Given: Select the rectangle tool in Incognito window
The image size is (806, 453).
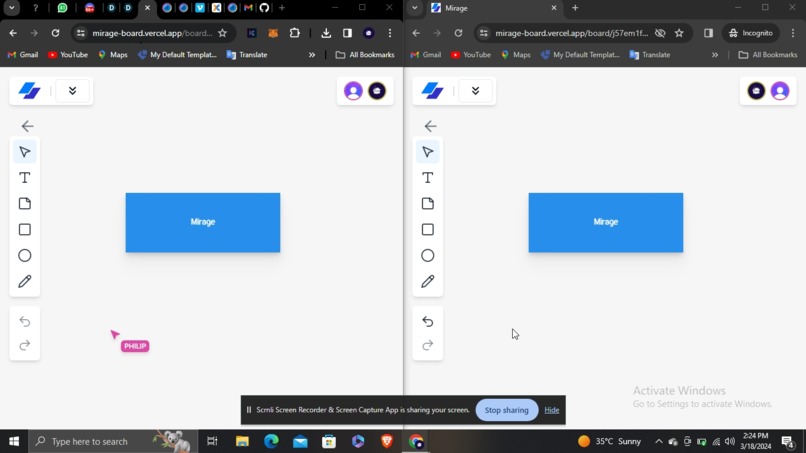Looking at the screenshot, I should pyautogui.click(x=428, y=229).
